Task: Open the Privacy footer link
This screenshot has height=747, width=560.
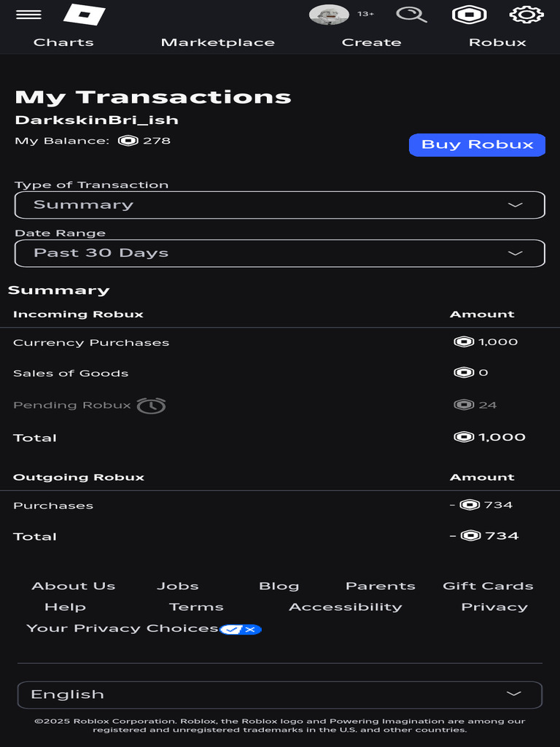Action: (x=494, y=607)
